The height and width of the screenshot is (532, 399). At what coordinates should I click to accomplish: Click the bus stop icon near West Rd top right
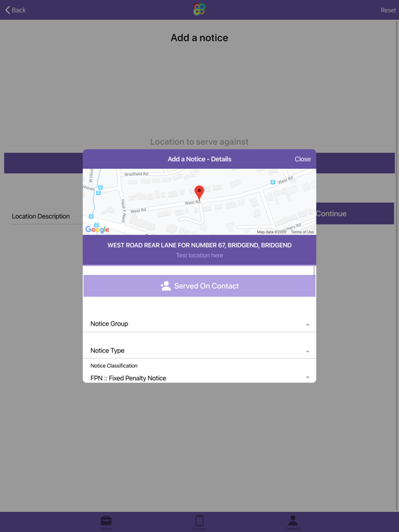(273, 182)
